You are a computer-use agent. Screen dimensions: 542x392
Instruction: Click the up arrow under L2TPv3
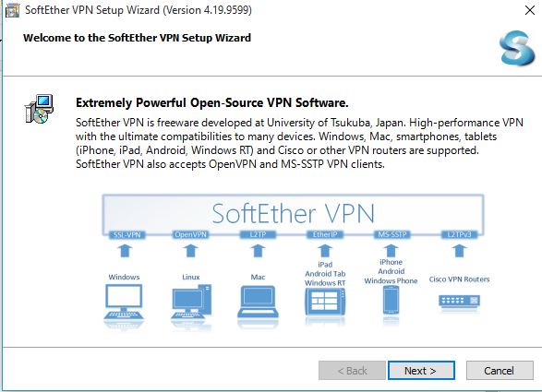click(459, 251)
